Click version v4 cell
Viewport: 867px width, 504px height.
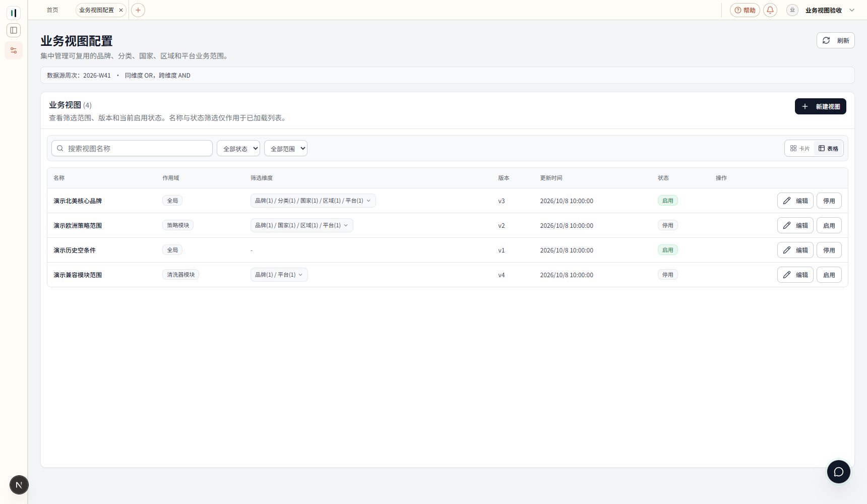[x=501, y=275]
